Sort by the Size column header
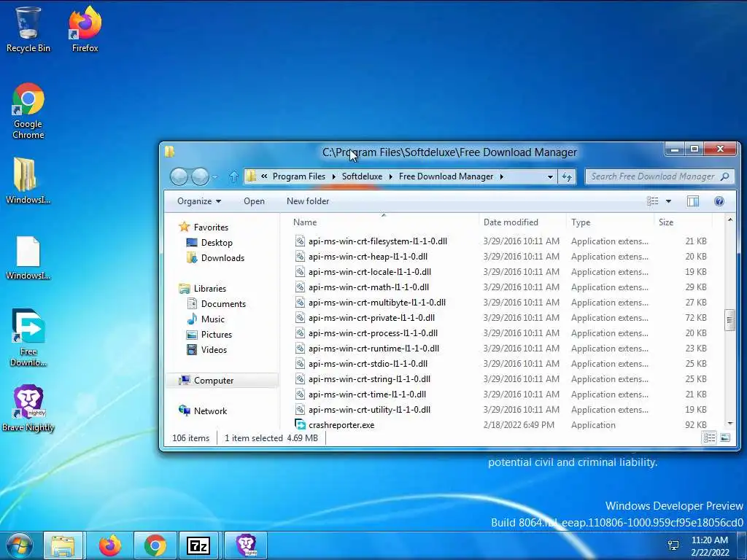 [x=683, y=222]
